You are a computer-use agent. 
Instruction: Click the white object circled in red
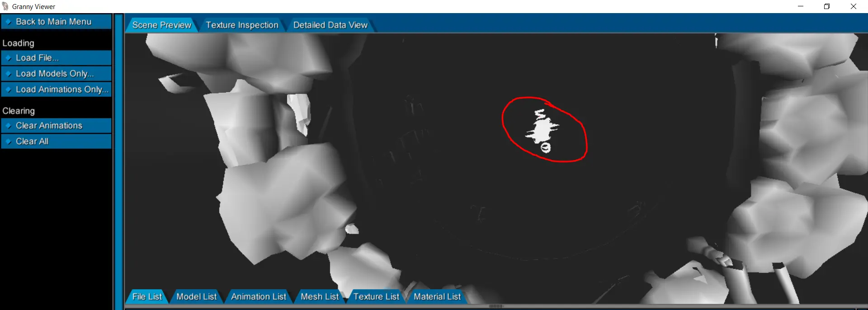(542, 130)
